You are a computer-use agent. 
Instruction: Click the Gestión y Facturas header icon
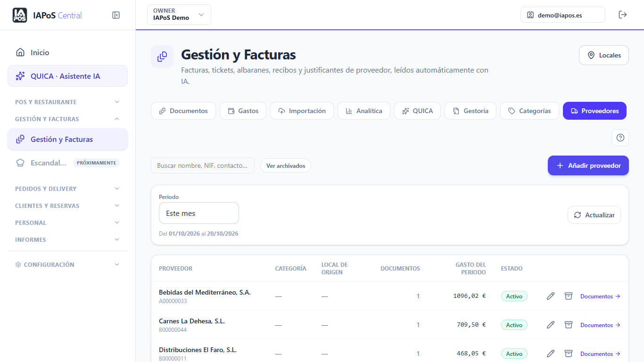click(162, 57)
